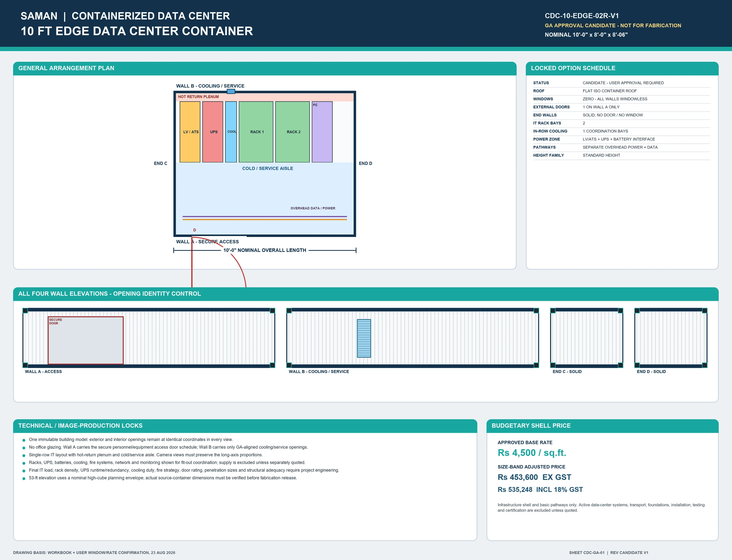Click the Rs 4,500 / sq.ft. rate
Image resolution: width=732 pixels, height=560 pixels.
[532, 453]
